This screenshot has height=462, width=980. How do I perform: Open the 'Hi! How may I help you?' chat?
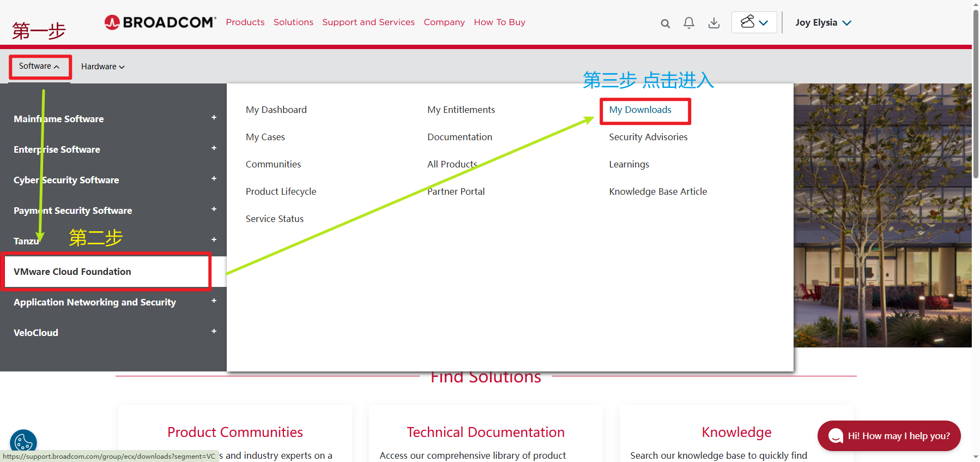coord(889,436)
